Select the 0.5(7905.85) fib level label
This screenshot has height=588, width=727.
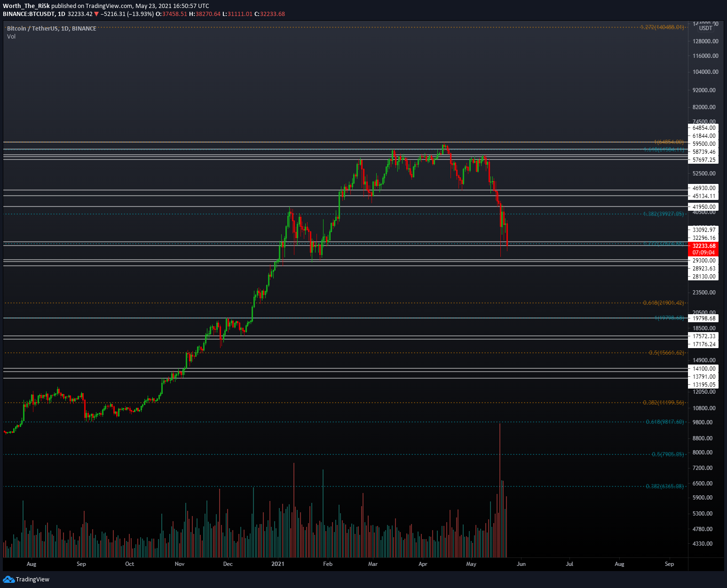(668, 454)
